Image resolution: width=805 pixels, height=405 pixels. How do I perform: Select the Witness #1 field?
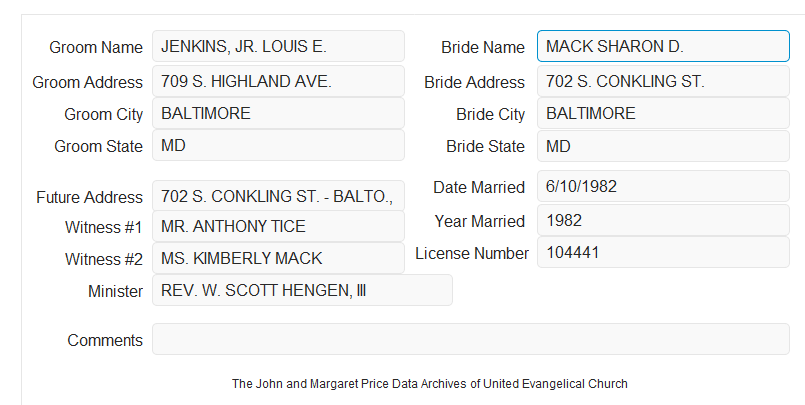pyautogui.click(x=278, y=226)
